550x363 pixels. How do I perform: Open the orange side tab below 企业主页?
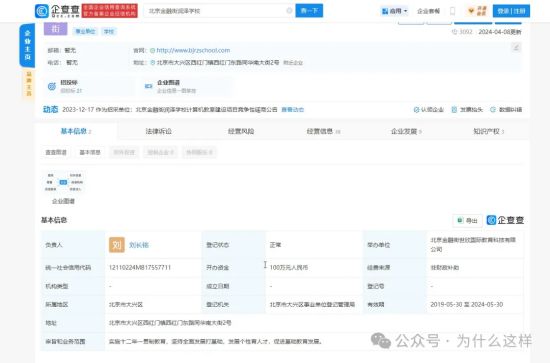29,83
